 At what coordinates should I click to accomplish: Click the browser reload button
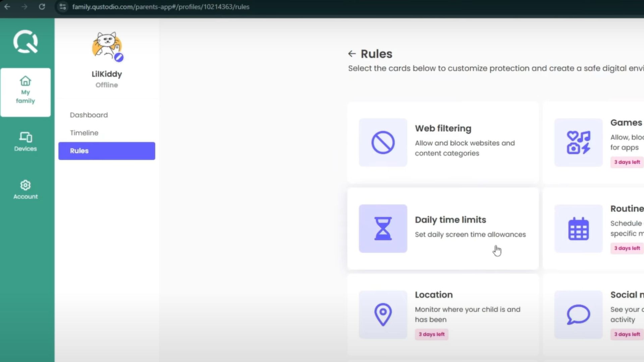point(42,7)
